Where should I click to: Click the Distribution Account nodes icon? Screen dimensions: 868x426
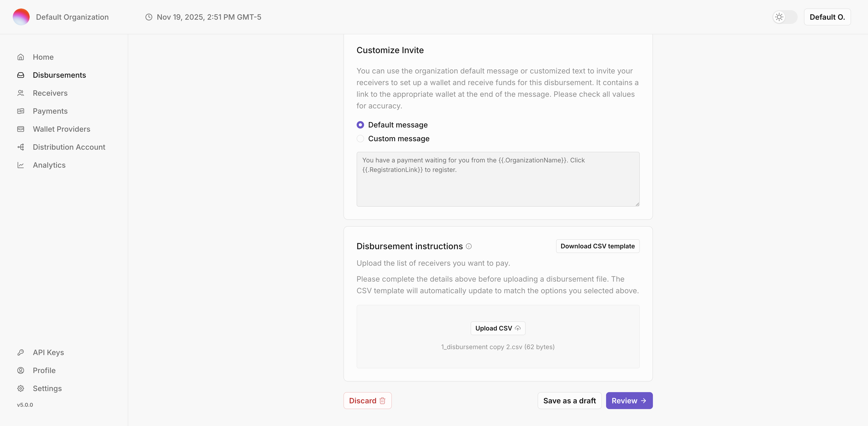(21, 147)
